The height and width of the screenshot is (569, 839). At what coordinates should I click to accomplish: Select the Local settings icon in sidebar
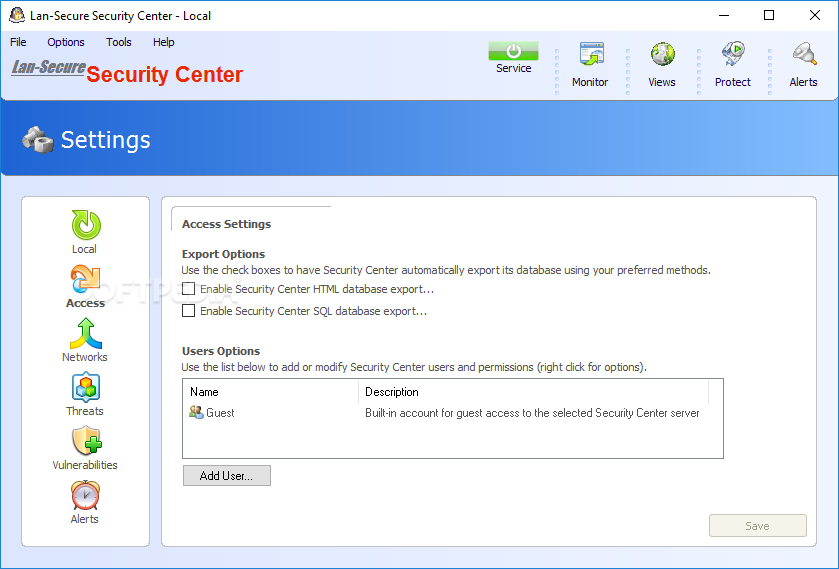[86, 225]
